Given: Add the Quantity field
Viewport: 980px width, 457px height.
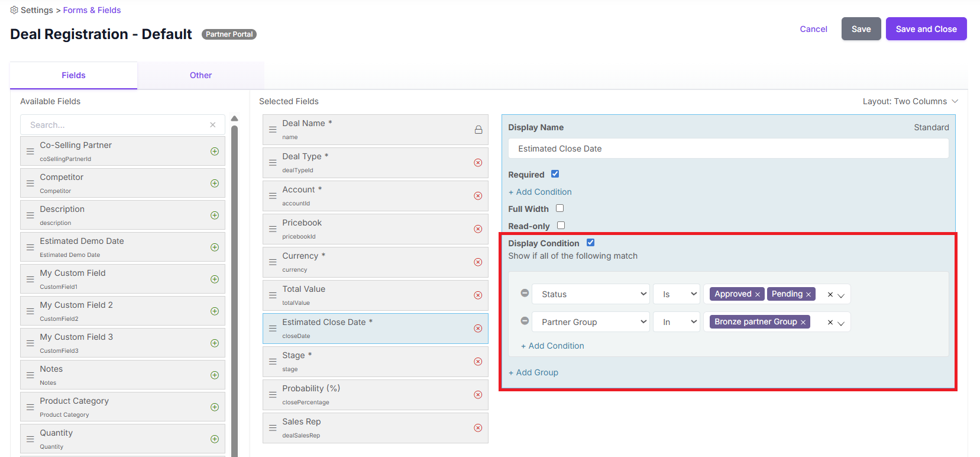Looking at the screenshot, I should [215, 439].
